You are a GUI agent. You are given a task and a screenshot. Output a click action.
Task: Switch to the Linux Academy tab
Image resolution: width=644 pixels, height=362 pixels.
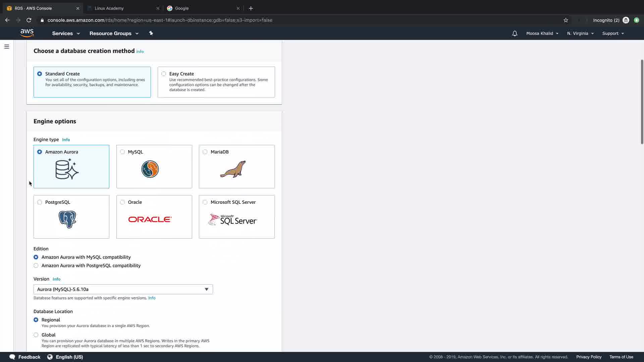pos(109,8)
